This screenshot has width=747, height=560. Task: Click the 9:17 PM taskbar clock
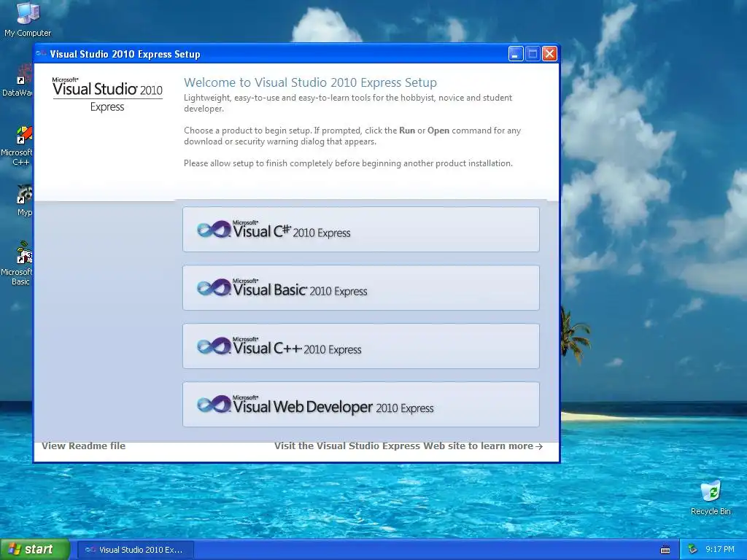point(720,549)
